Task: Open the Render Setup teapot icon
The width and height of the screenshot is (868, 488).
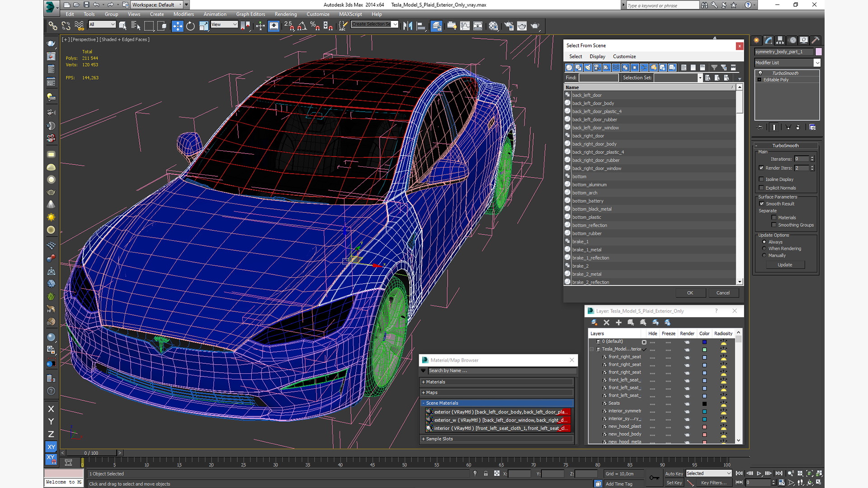Action: coord(509,26)
